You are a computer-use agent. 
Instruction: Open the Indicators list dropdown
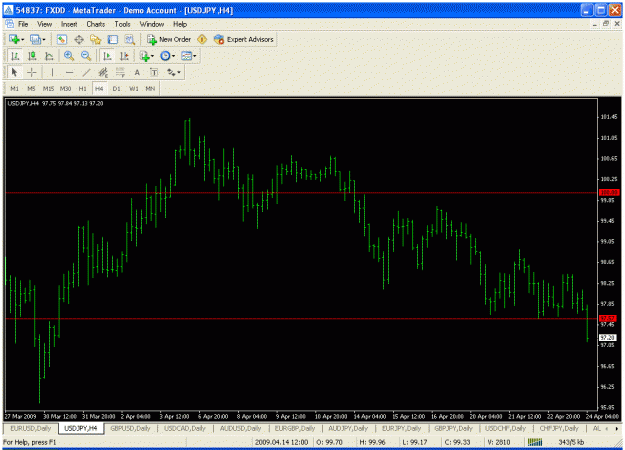pyautogui.click(x=147, y=56)
